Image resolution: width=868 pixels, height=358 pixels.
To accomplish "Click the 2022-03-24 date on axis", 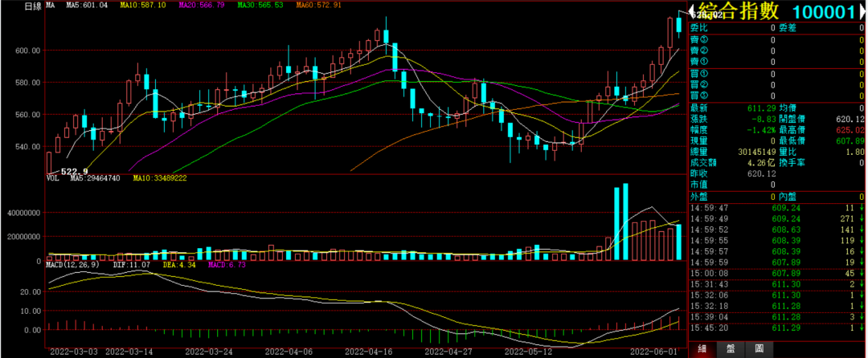I will (209, 352).
